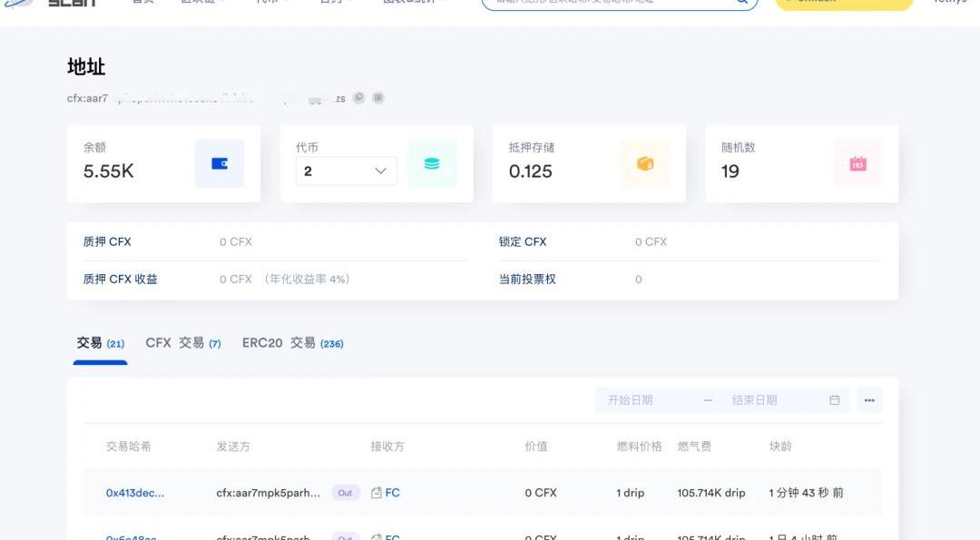Click the calendar icon in the 随机数 card
The height and width of the screenshot is (540, 980).
858,163
